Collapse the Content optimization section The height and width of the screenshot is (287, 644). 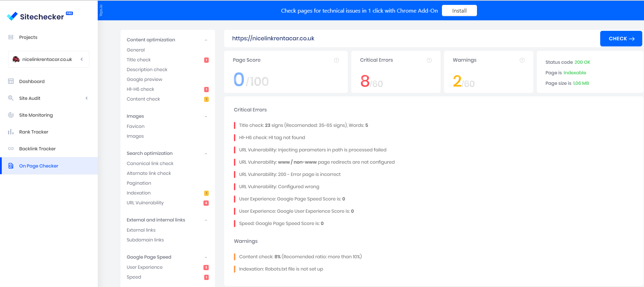pos(206,40)
